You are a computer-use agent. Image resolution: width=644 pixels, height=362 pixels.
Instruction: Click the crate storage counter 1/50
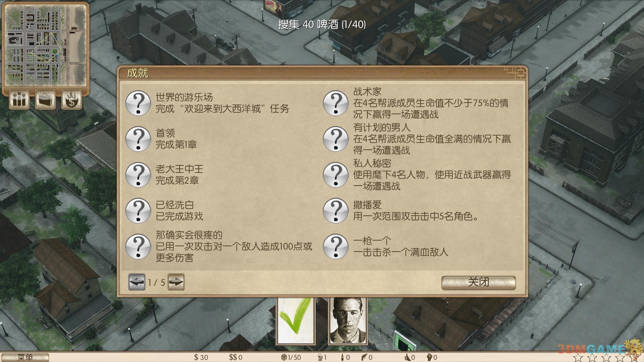click(291, 357)
